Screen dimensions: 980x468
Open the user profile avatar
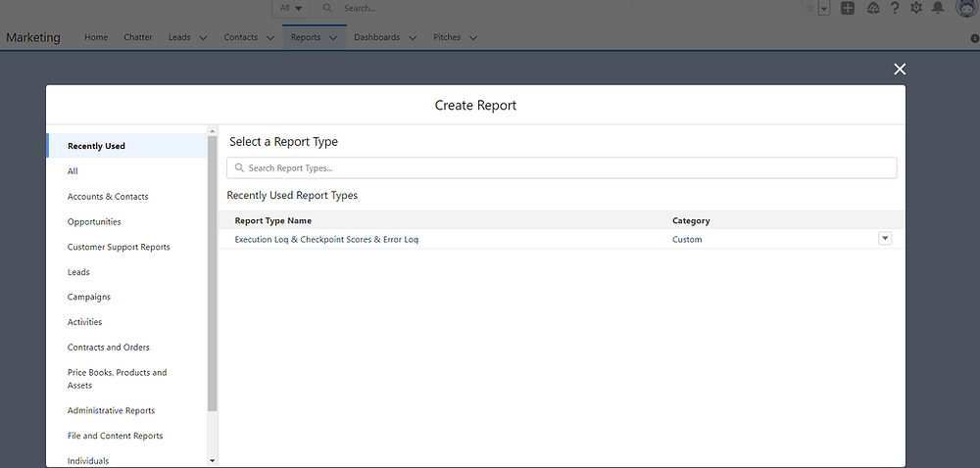(x=966, y=8)
